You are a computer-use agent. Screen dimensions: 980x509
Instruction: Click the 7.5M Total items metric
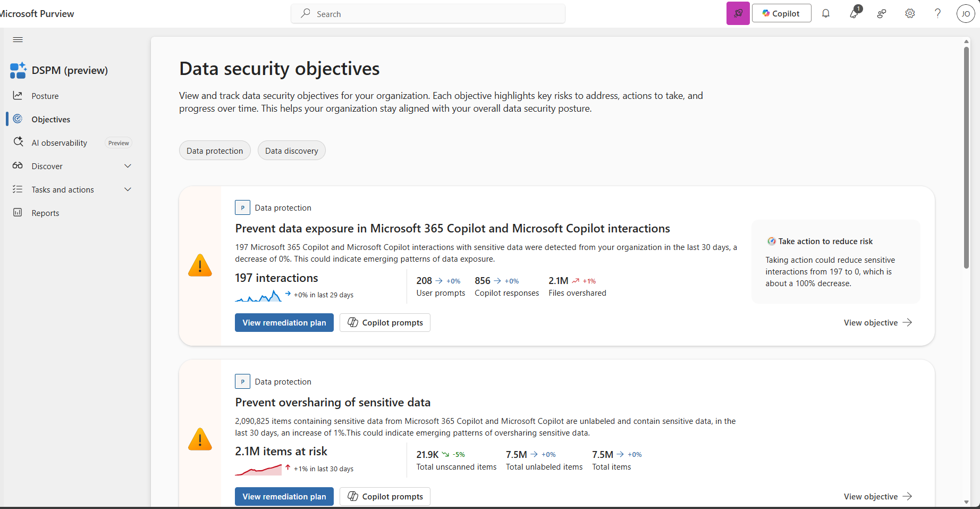617,460
